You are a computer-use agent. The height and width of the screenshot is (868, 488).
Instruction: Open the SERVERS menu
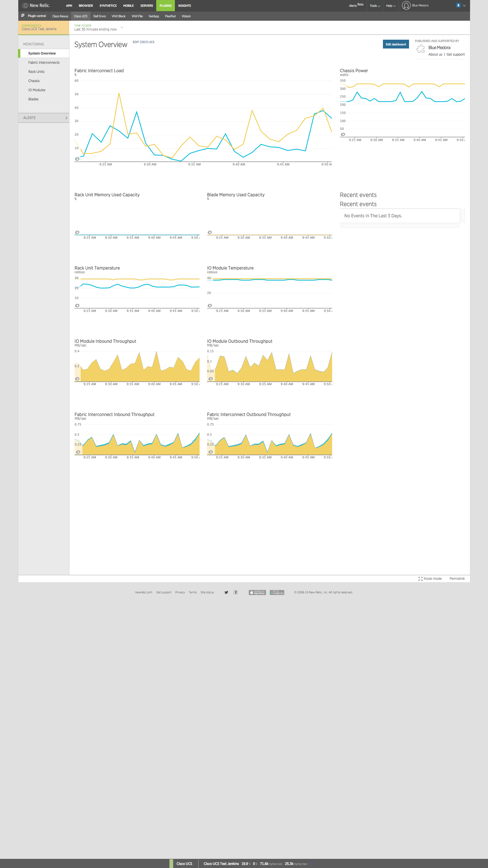[x=147, y=6]
